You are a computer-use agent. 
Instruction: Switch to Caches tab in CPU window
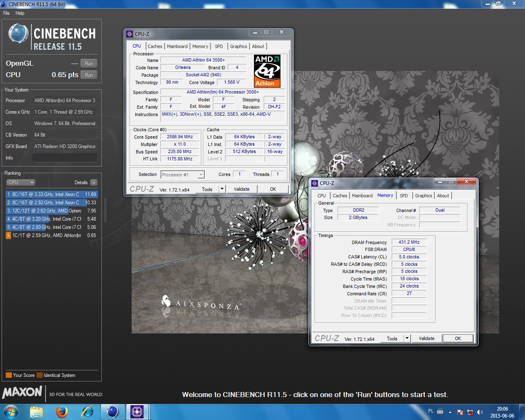tap(155, 46)
